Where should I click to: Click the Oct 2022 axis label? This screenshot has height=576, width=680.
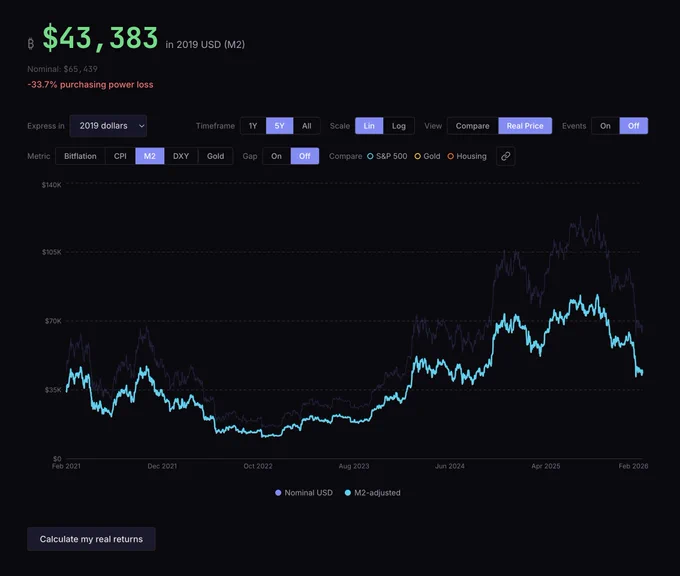pyautogui.click(x=258, y=466)
